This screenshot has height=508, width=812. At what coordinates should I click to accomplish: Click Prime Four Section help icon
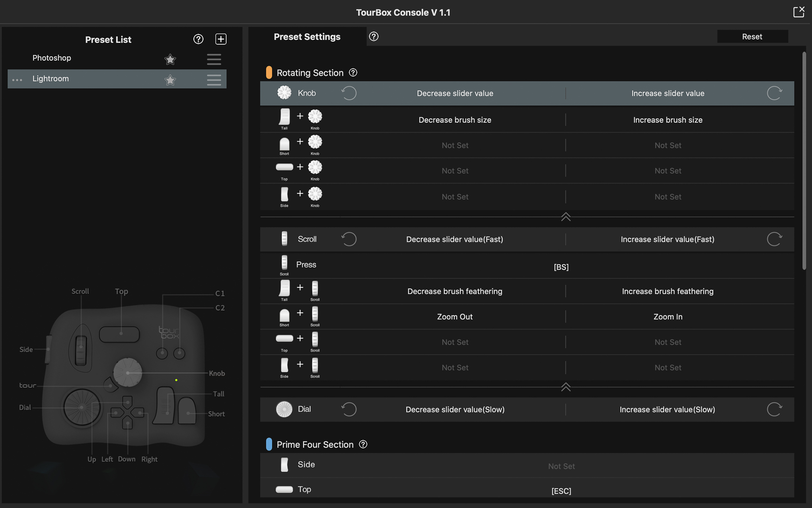363,444
